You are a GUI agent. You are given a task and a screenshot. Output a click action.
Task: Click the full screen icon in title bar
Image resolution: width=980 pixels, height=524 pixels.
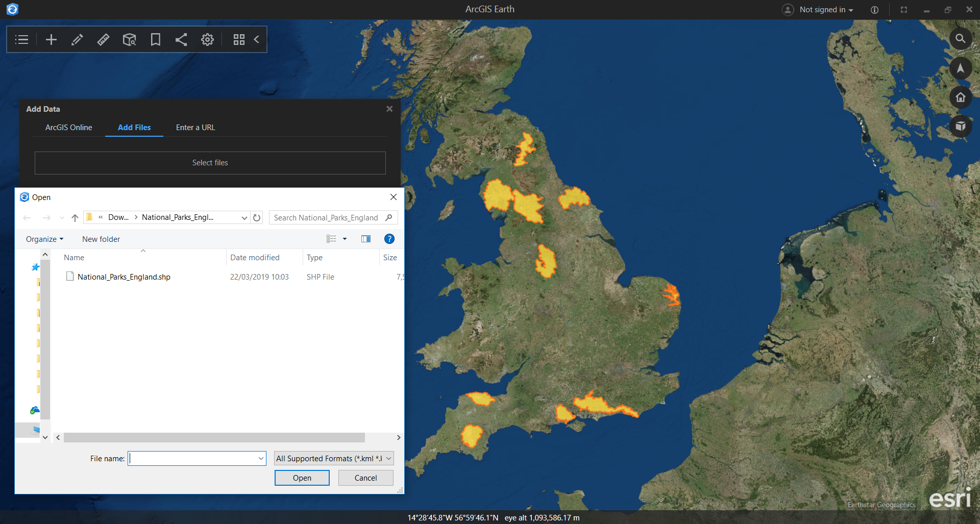pyautogui.click(x=904, y=10)
